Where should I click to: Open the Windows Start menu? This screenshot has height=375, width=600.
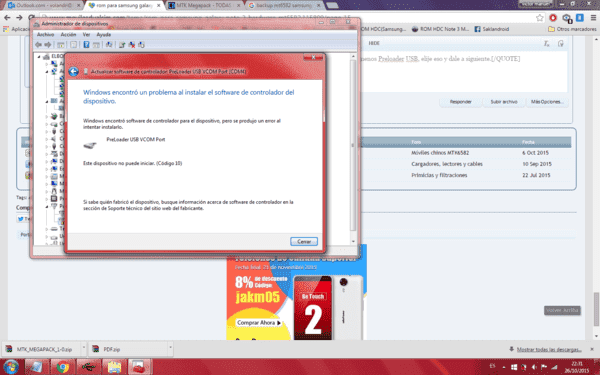[x=10, y=367]
